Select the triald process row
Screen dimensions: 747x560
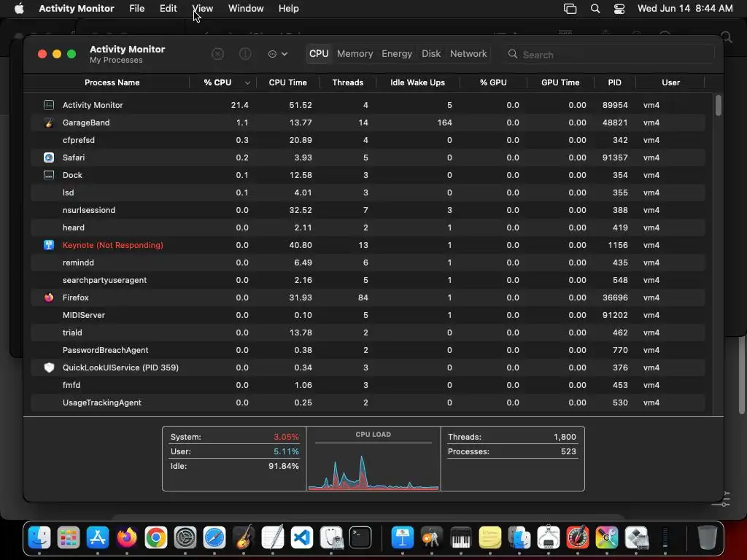tap(368, 332)
